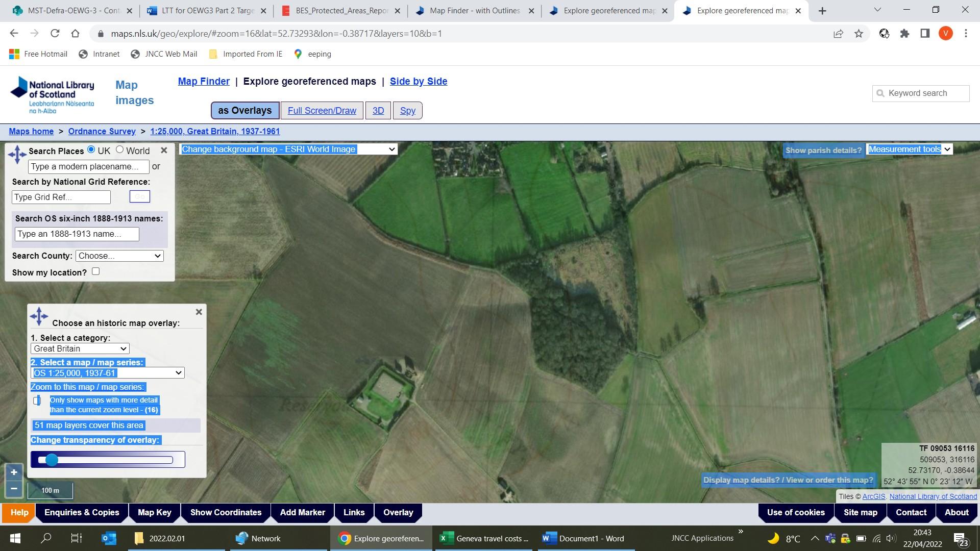Open the Map Key bottom menu item
Viewport: 980px width, 551px height.
pyautogui.click(x=154, y=512)
